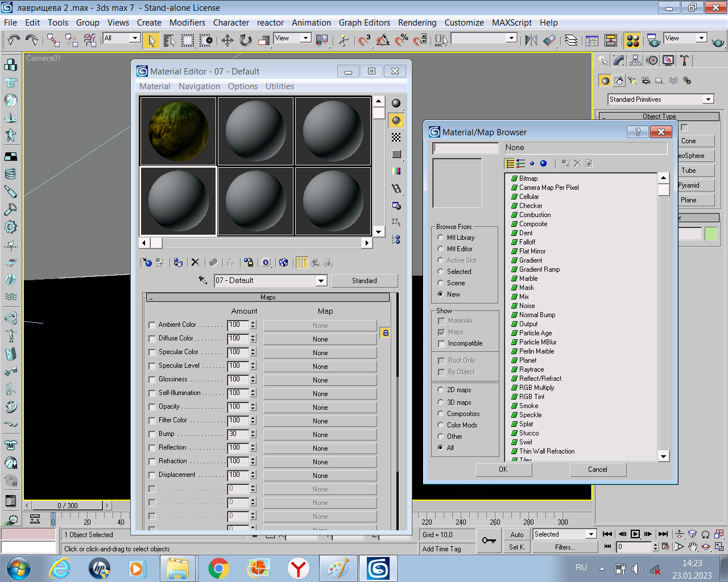Toggle the Angle Snap tool
Screen dimensions: 728x582
383,40
